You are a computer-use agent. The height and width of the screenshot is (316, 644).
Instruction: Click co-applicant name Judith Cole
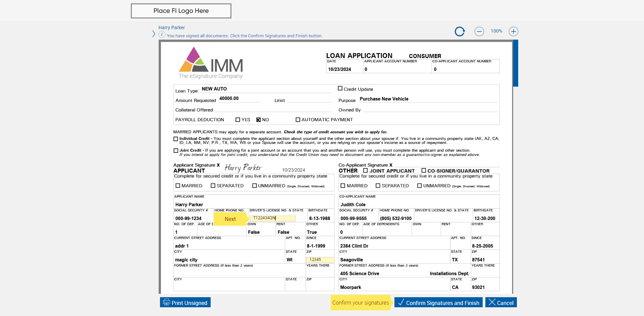pos(353,205)
